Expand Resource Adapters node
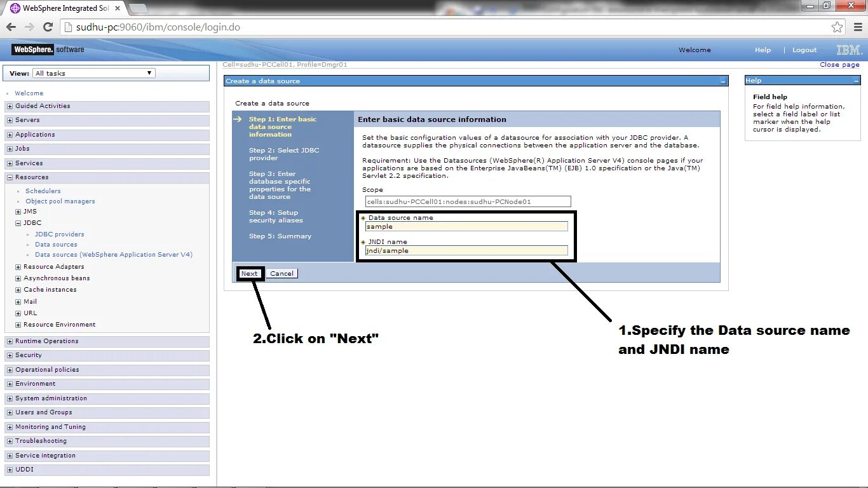 [x=18, y=267]
